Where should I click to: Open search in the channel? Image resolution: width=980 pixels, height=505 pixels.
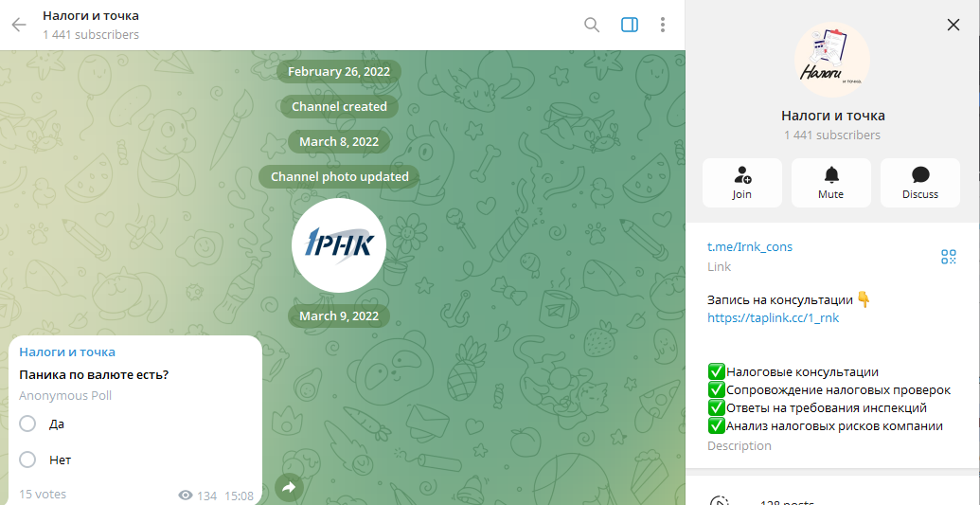pos(592,25)
